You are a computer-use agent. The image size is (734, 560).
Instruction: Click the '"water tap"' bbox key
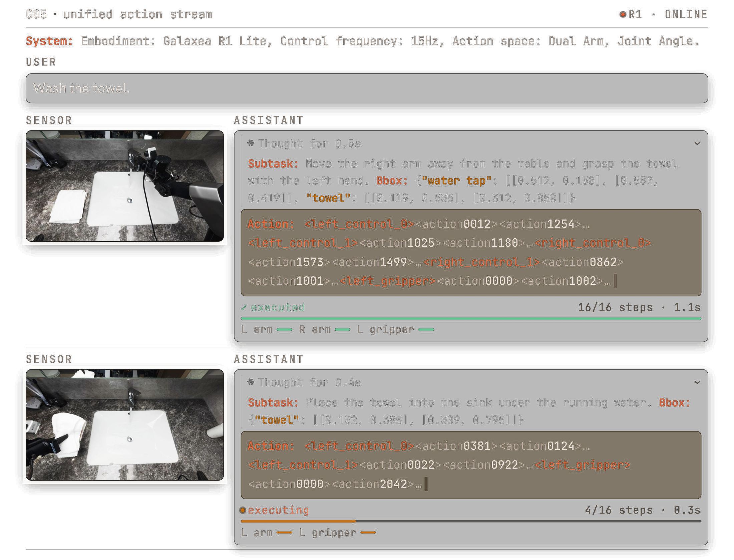456,181
